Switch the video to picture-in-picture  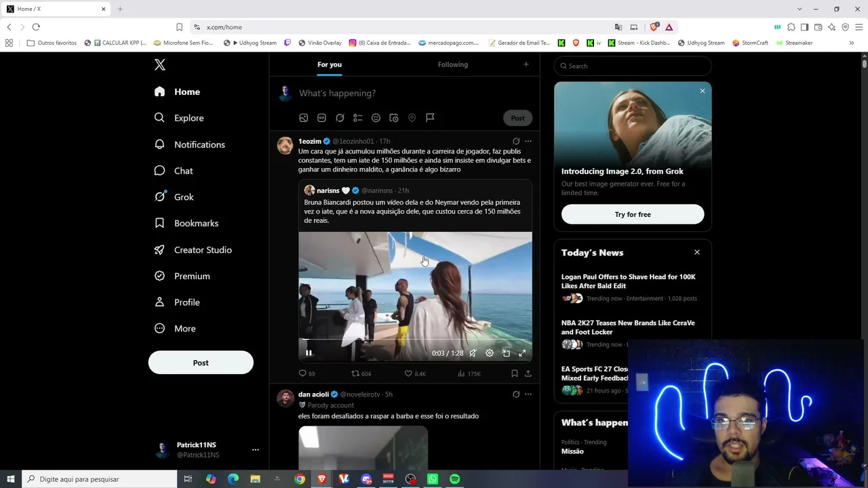click(x=506, y=353)
